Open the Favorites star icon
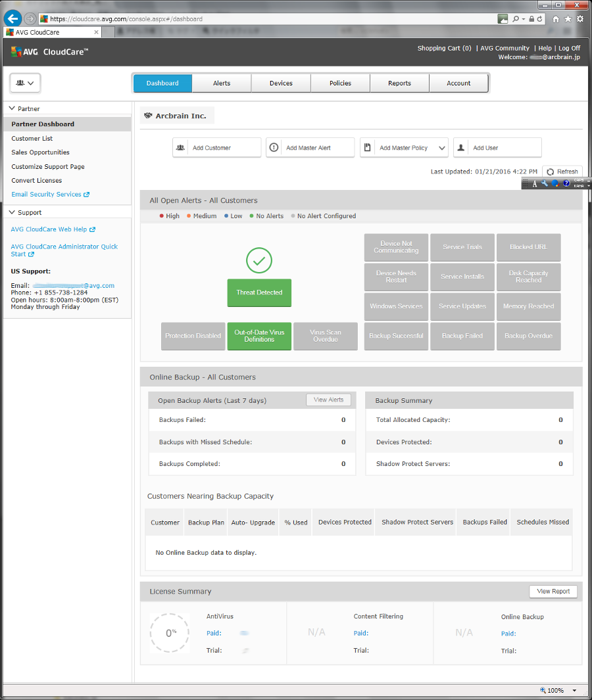The height and width of the screenshot is (700, 592). click(568, 19)
